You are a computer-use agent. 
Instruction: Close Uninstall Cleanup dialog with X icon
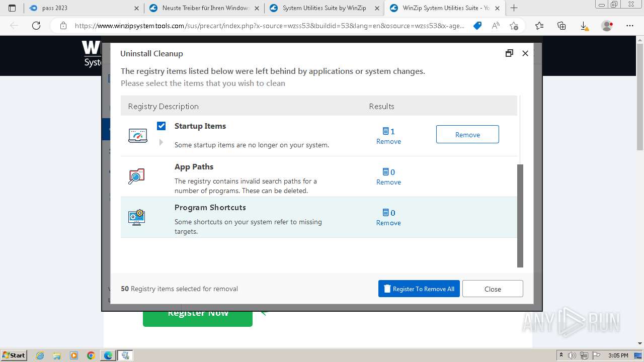(525, 53)
